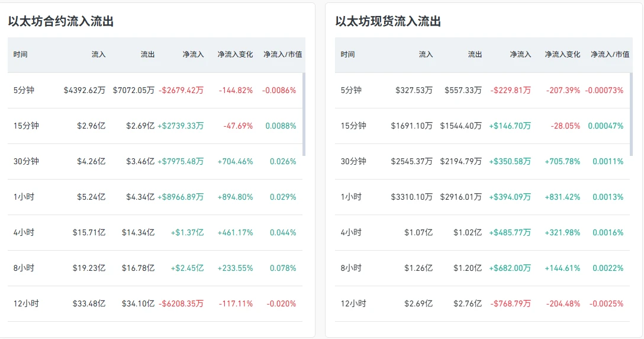The height and width of the screenshot is (339, 644).
Task: Click the +831.42% change value
Action: (563, 197)
